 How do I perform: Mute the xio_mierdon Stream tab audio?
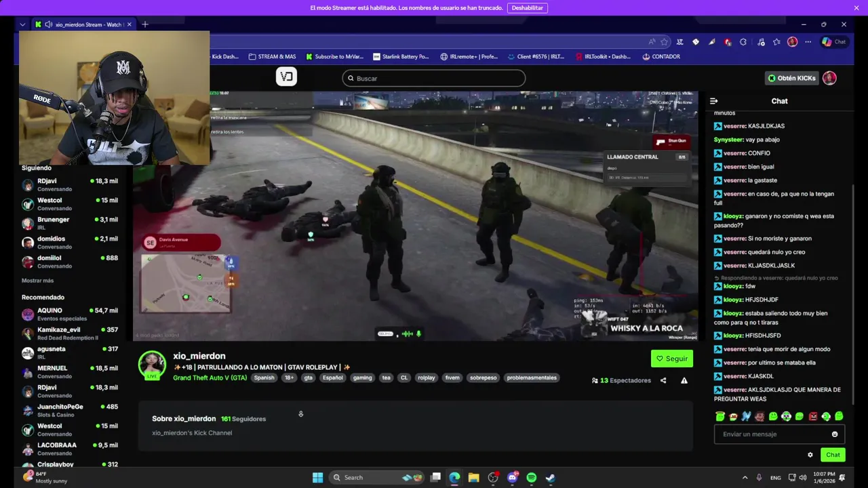(x=48, y=24)
